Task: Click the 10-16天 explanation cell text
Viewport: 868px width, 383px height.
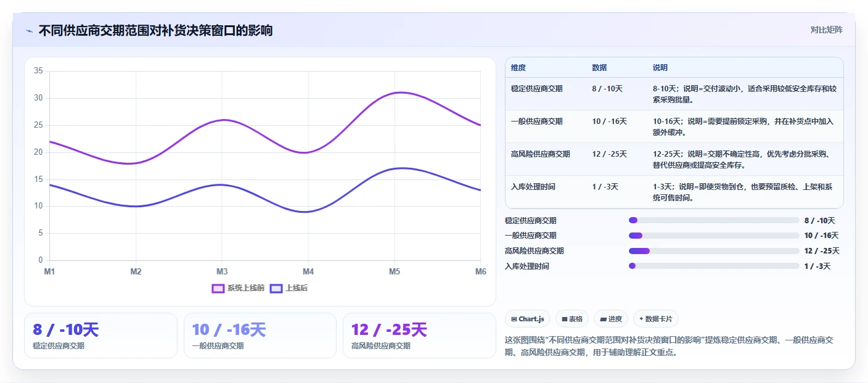Action: point(742,127)
